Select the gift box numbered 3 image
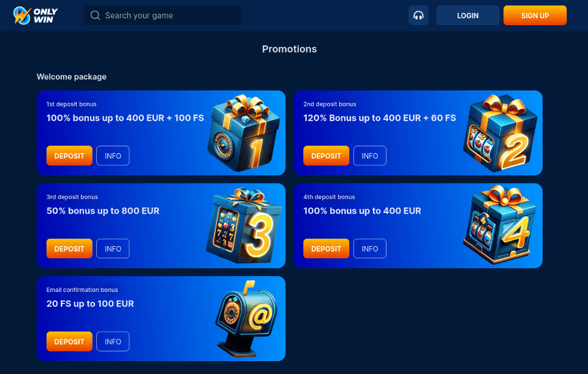The width and height of the screenshot is (588, 374). pyautogui.click(x=244, y=226)
